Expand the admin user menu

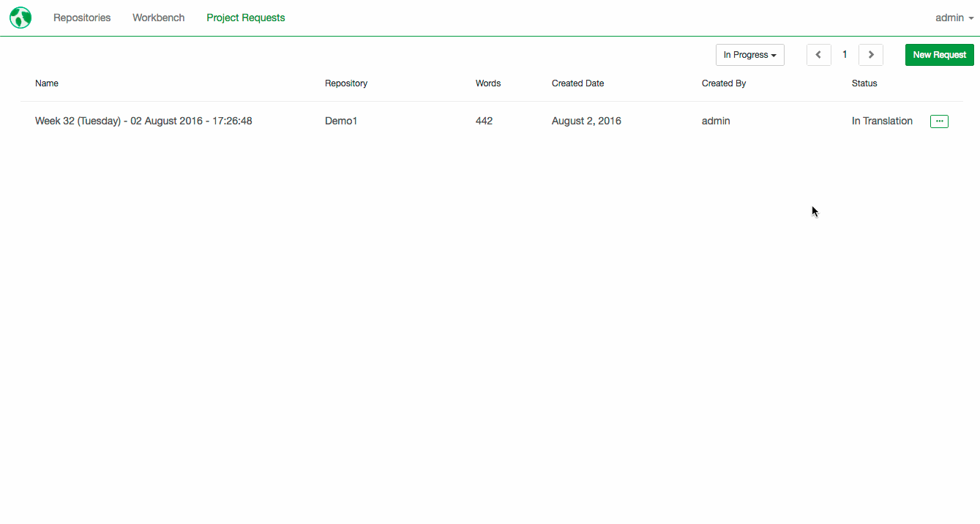tap(954, 18)
